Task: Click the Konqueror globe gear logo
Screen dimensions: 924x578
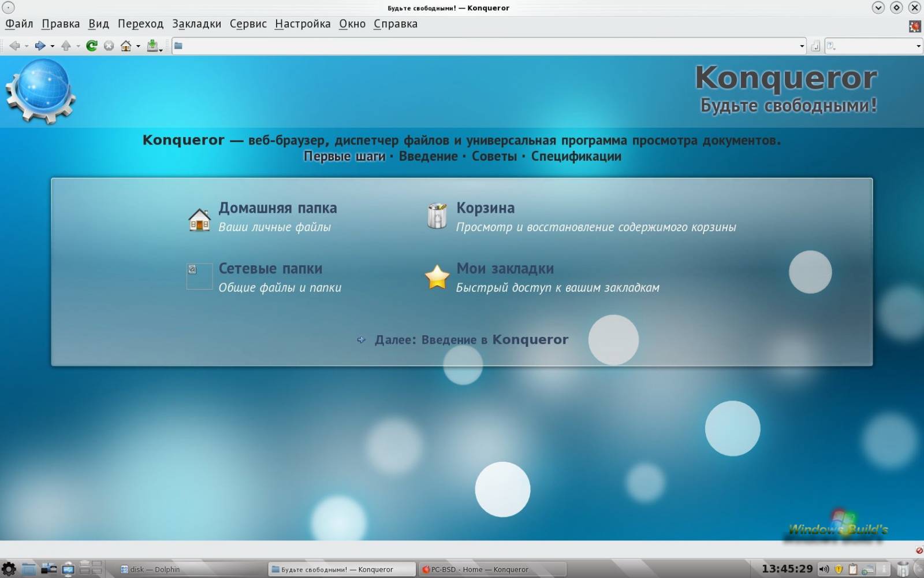Action: tap(40, 91)
